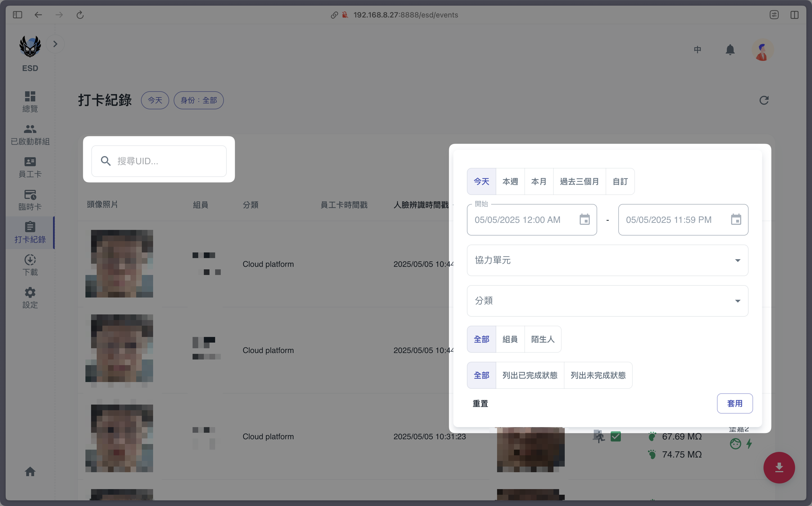Open the 總覽 overview panel

click(30, 101)
